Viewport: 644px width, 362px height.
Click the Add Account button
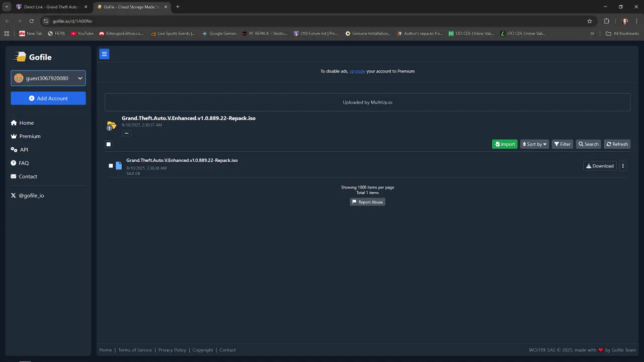pyautogui.click(x=48, y=98)
